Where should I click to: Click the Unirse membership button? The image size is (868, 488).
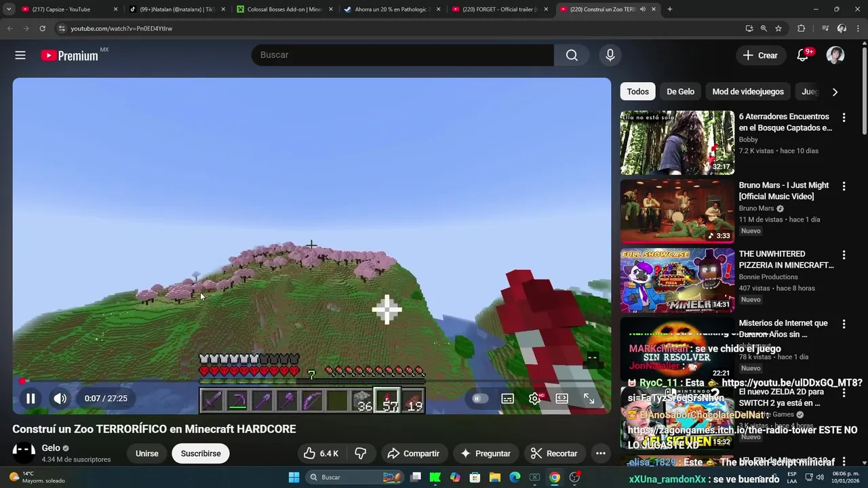pos(147,453)
